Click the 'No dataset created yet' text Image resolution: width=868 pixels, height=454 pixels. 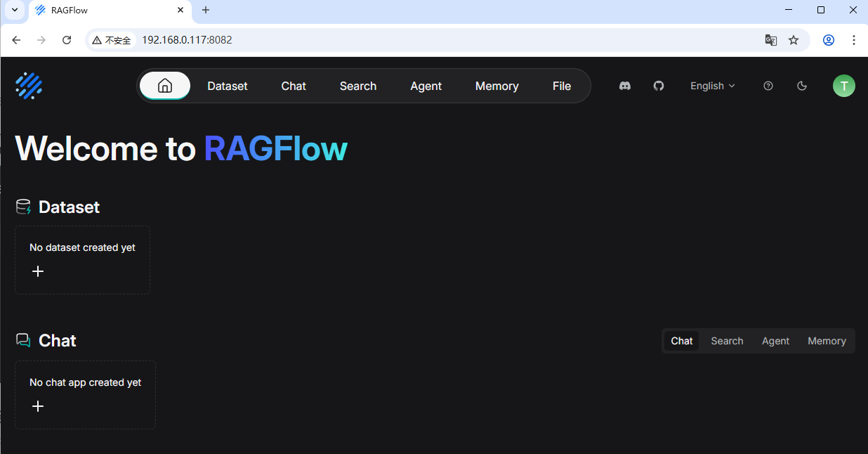(x=82, y=247)
